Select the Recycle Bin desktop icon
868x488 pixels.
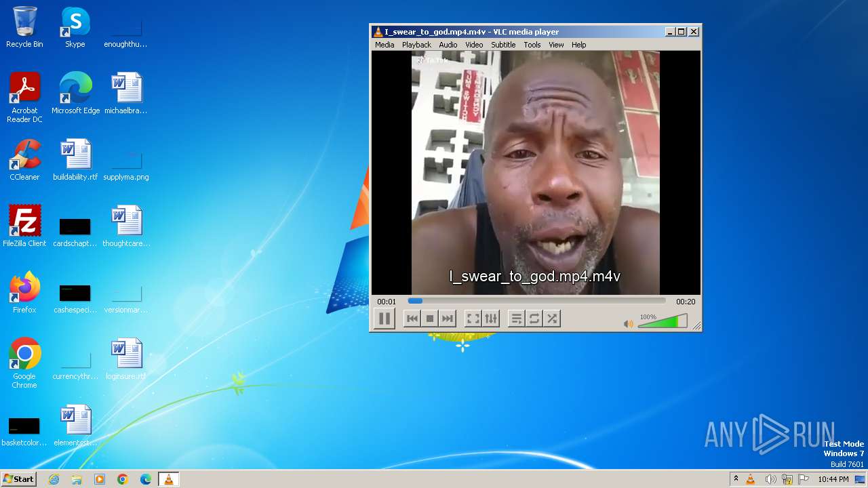click(x=24, y=27)
